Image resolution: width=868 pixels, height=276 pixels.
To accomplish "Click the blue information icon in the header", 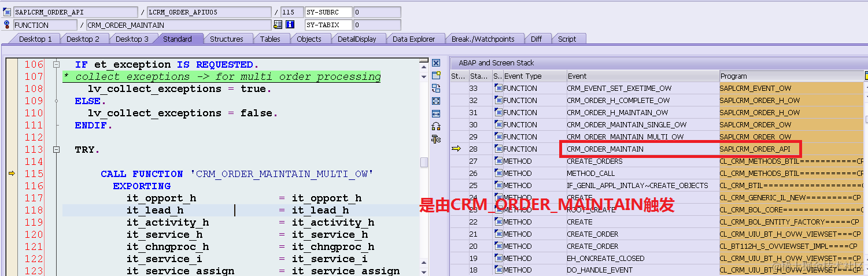I will tap(290, 25).
